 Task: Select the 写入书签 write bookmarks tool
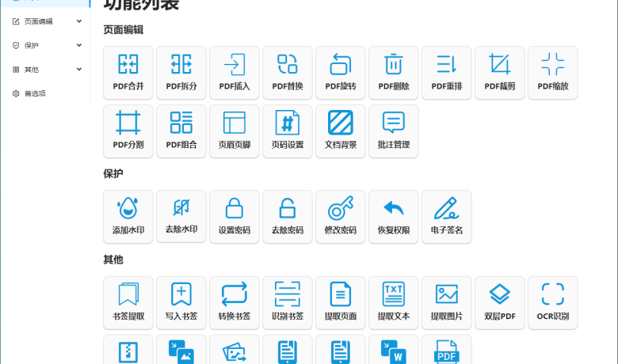181,302
